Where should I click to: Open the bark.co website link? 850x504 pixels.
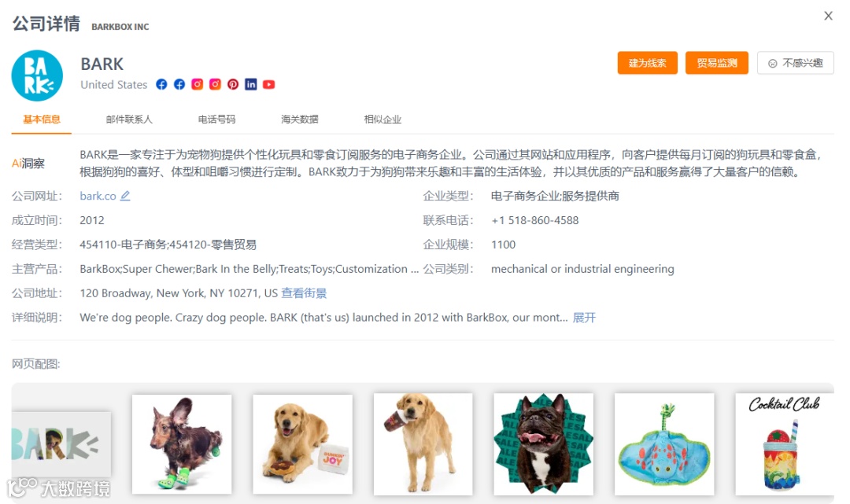[98, 196]
